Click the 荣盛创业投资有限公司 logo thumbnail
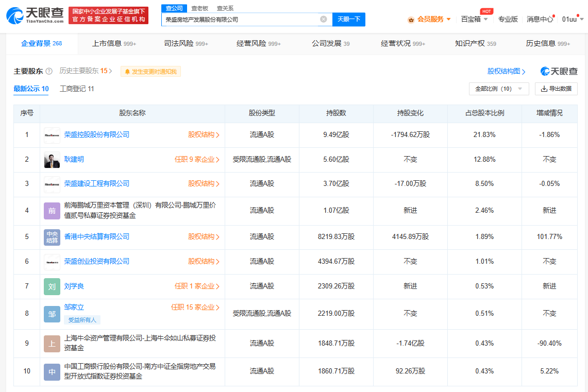Screen dimensions: 588x392 pos(52,262)
